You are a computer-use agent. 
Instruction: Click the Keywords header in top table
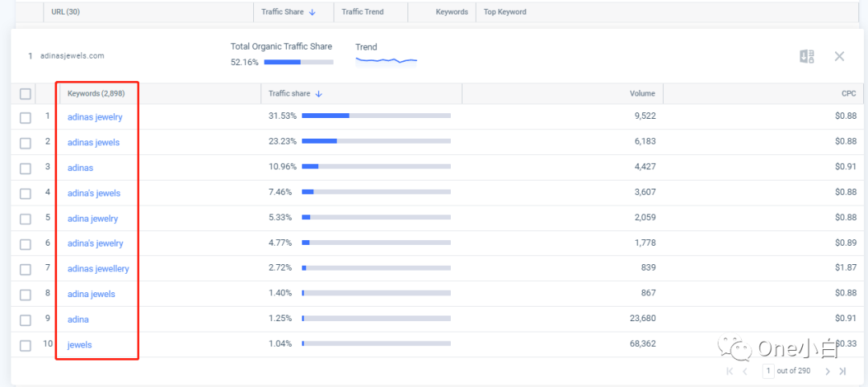[x=452, y=12]
